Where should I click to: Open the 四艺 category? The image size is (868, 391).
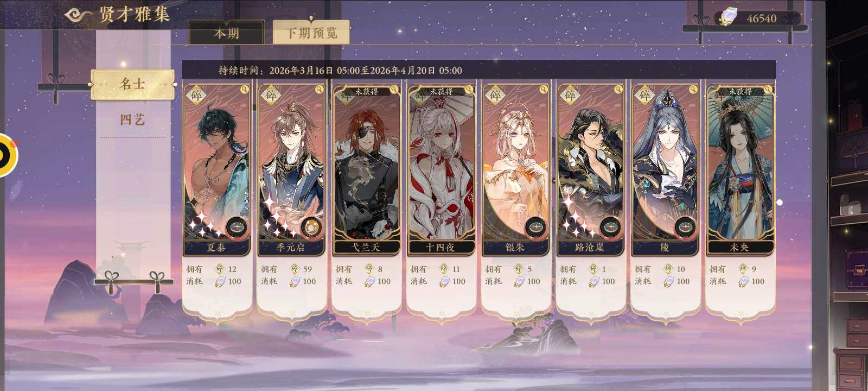[132, 120]
